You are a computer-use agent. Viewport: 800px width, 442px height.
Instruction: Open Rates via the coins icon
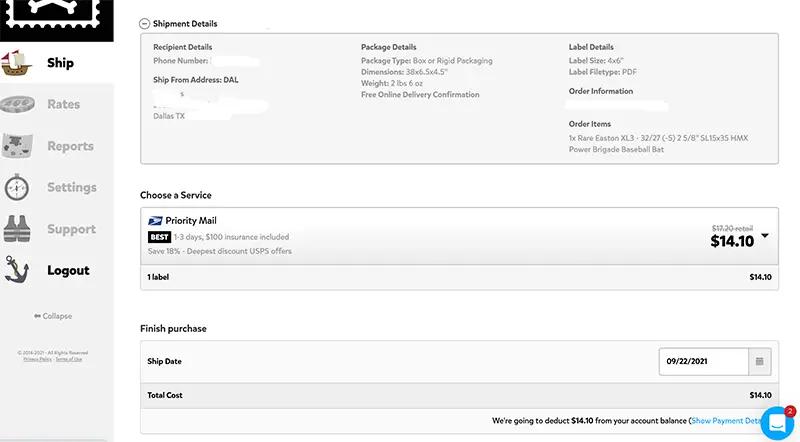point(17,104)
